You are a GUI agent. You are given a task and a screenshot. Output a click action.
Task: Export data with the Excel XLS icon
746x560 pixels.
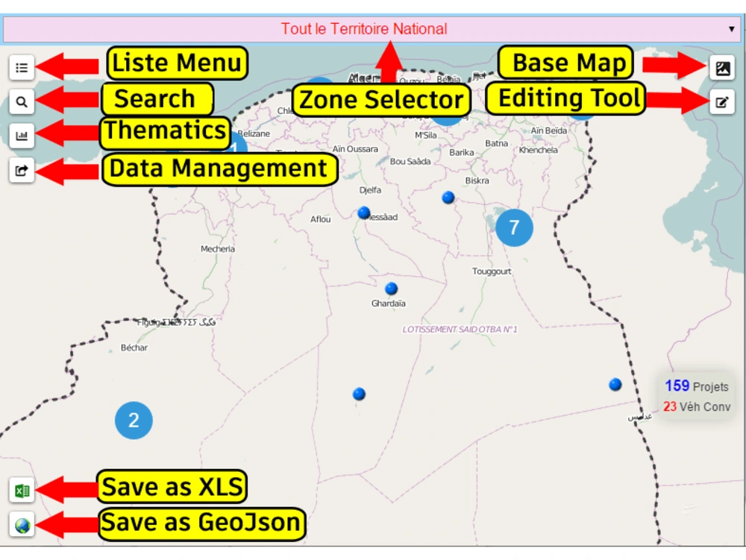click(x=22, y=490)
